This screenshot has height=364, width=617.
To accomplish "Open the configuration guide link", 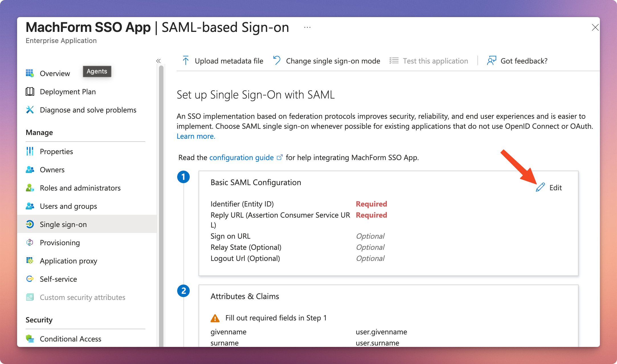I will click(x=242, y=158).
